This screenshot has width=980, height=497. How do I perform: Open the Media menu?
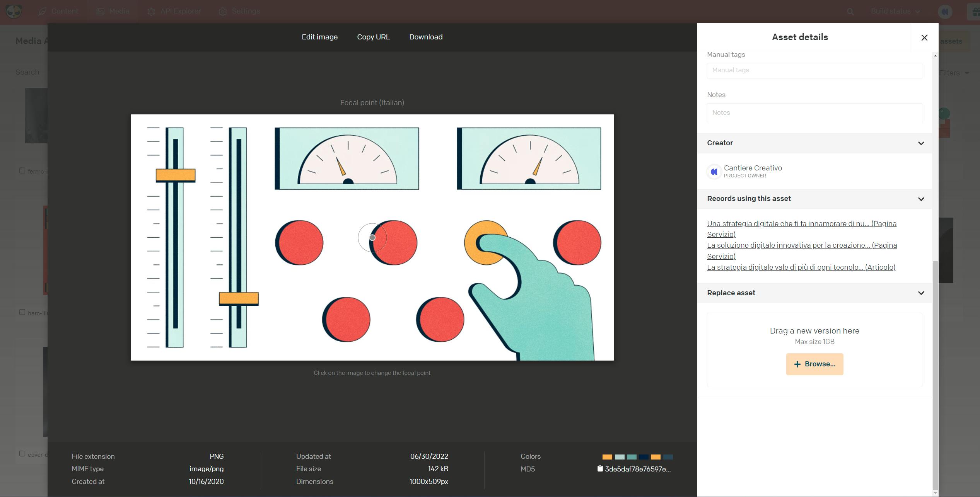[113, 11]
